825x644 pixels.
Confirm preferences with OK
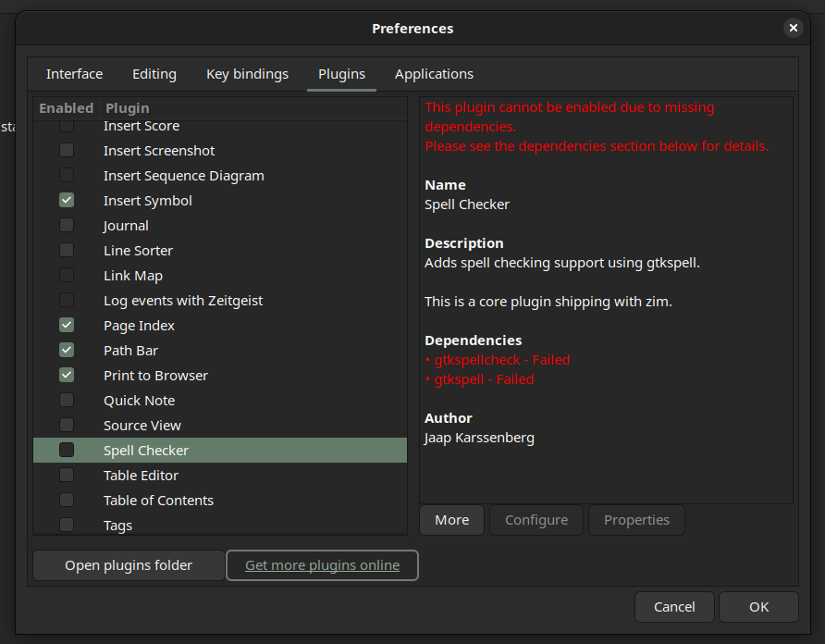[758, 607]
